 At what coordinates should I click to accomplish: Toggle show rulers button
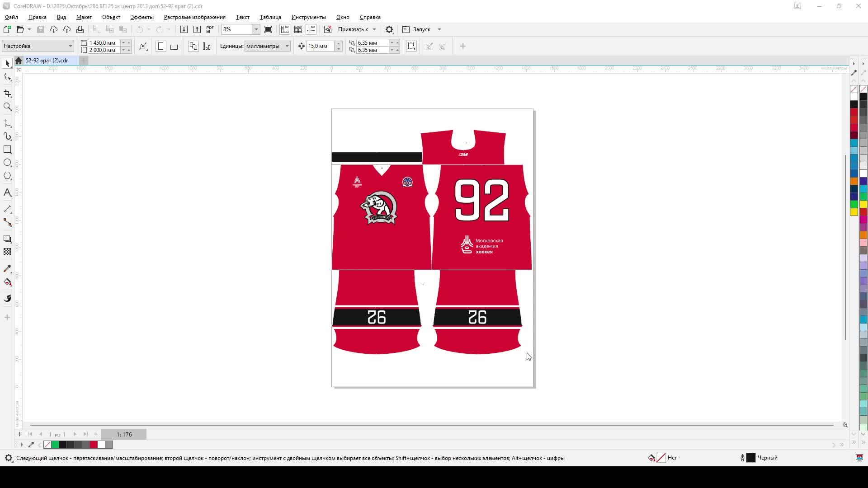tap(285, 29)
